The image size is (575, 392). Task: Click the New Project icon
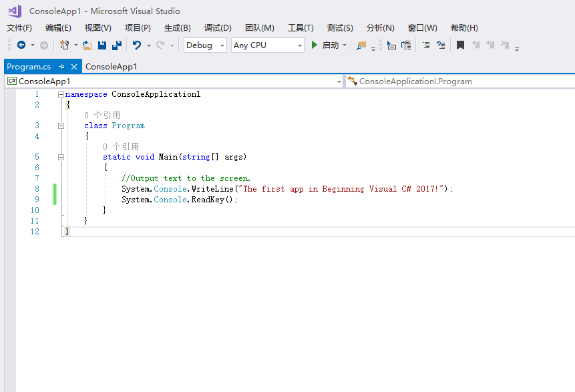point(65,45)
